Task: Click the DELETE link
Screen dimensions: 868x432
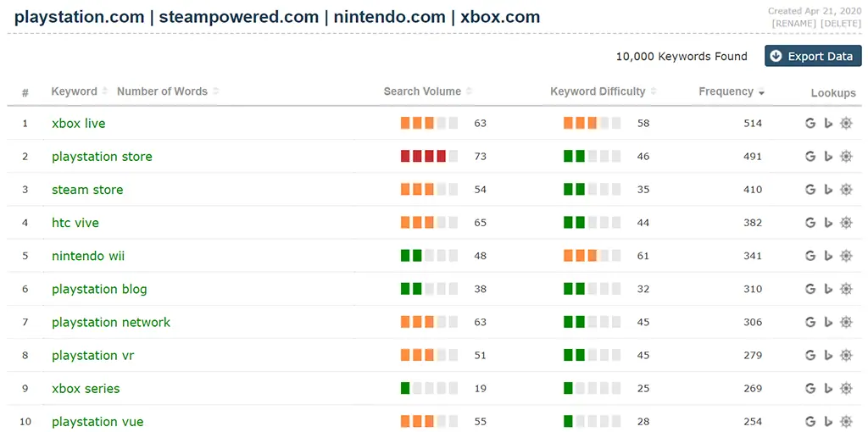Action: 841,23
